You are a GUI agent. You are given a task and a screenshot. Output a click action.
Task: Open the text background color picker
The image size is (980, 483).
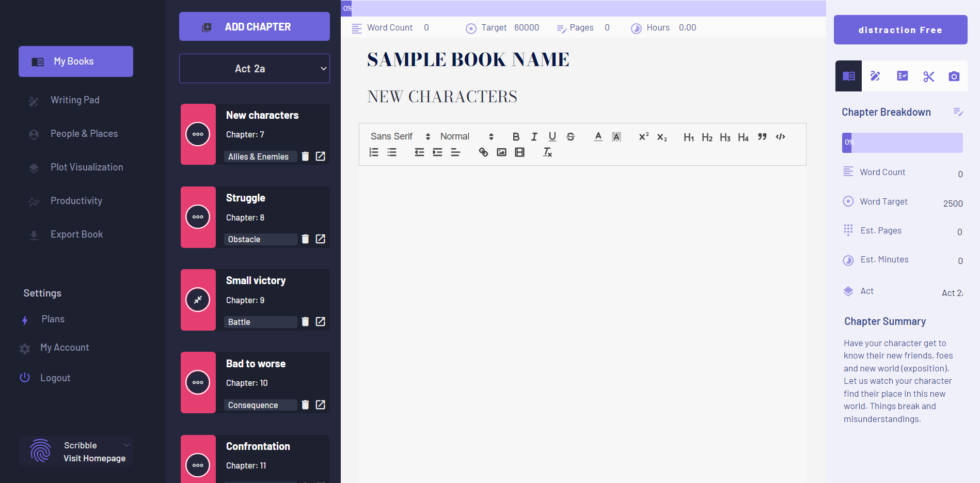(x=616, y=137)
